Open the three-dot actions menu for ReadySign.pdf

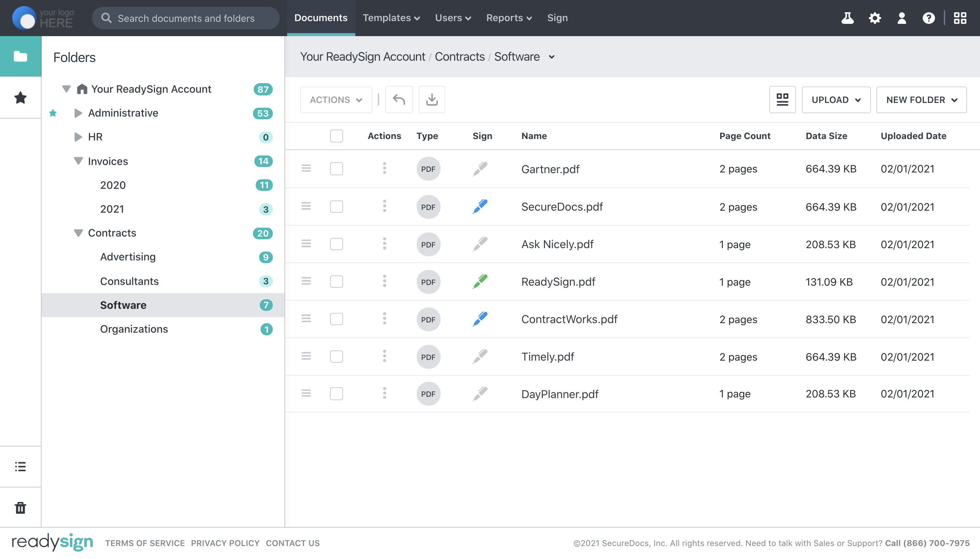click(384, 281)
